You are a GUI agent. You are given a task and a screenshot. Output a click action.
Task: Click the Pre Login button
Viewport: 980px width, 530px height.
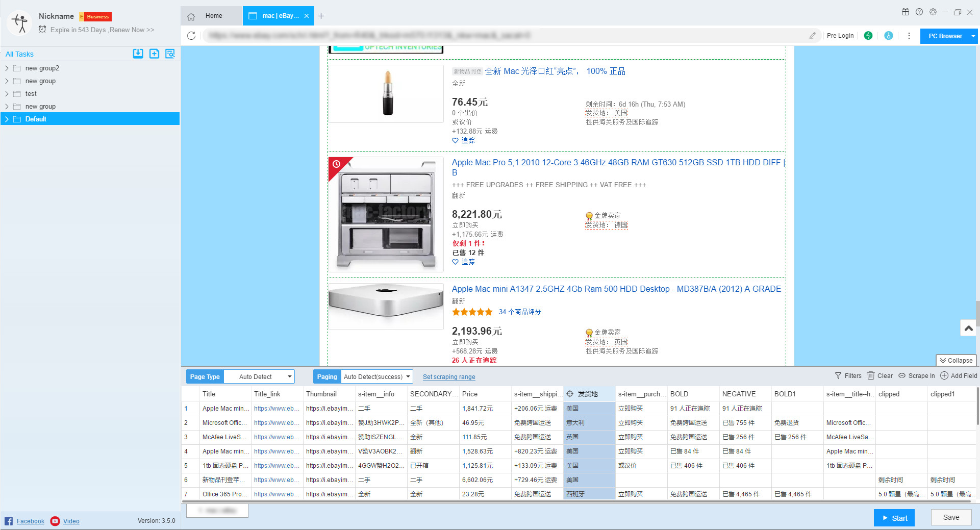coord(840,36)
